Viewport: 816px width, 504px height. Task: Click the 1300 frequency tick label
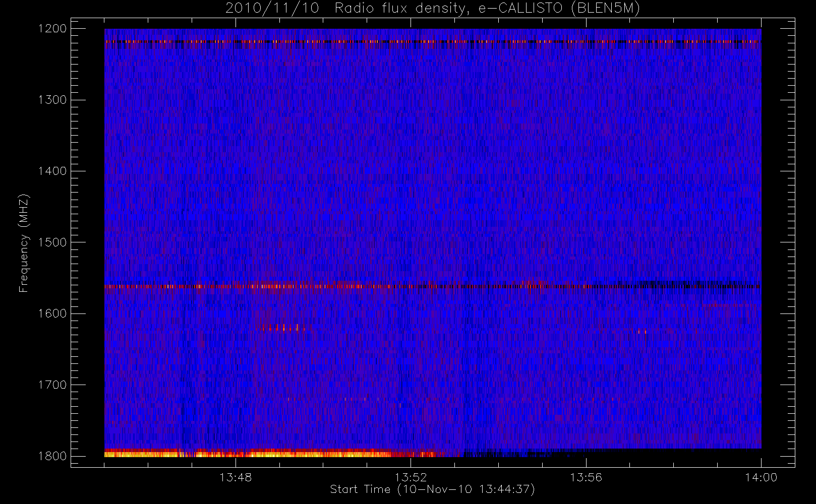click(52, 100)
